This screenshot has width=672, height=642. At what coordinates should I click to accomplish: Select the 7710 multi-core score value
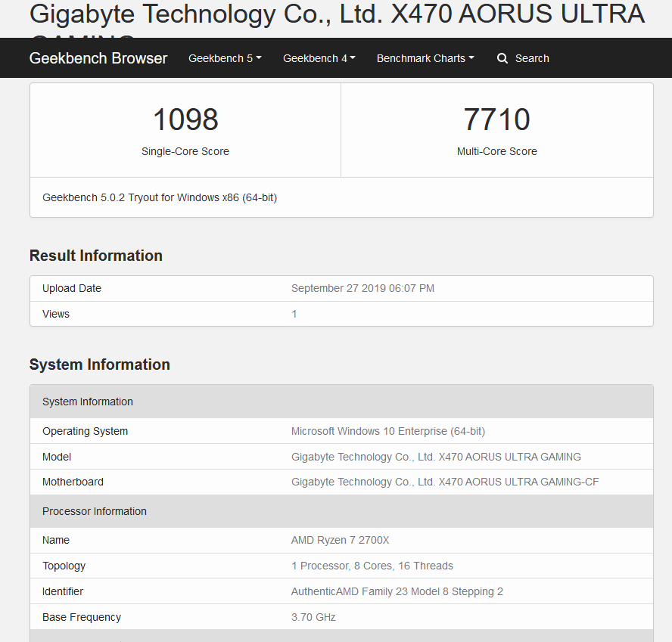[497, 119]
